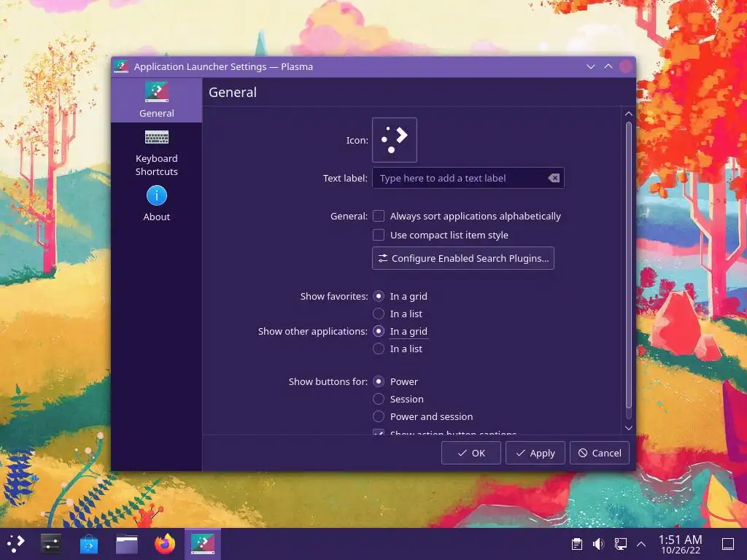Open the network tray icon
Viewport: 747px width, 560px height.
(x=620, y=544)
